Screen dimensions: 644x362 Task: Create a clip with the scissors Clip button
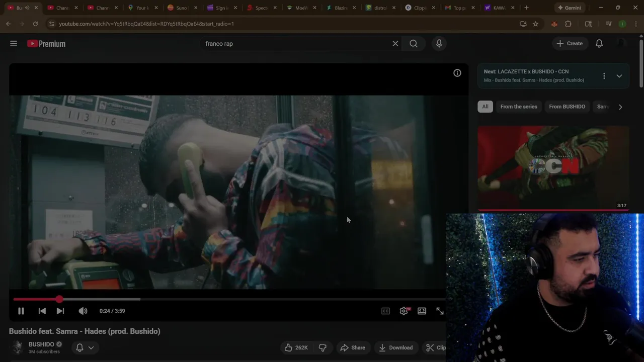pyautogui.click(x=436, y=347)
